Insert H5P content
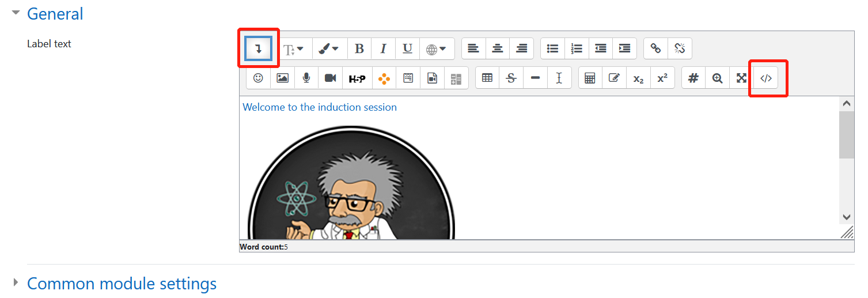Viewport: 868px width, 298px height. tap(357, 78)
